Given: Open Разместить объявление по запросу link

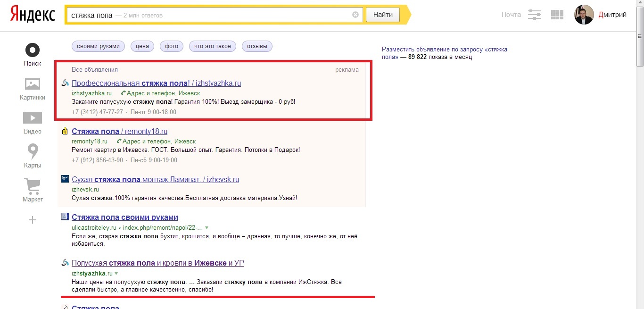Looking at the screenshot, I should tap(445, 53).
